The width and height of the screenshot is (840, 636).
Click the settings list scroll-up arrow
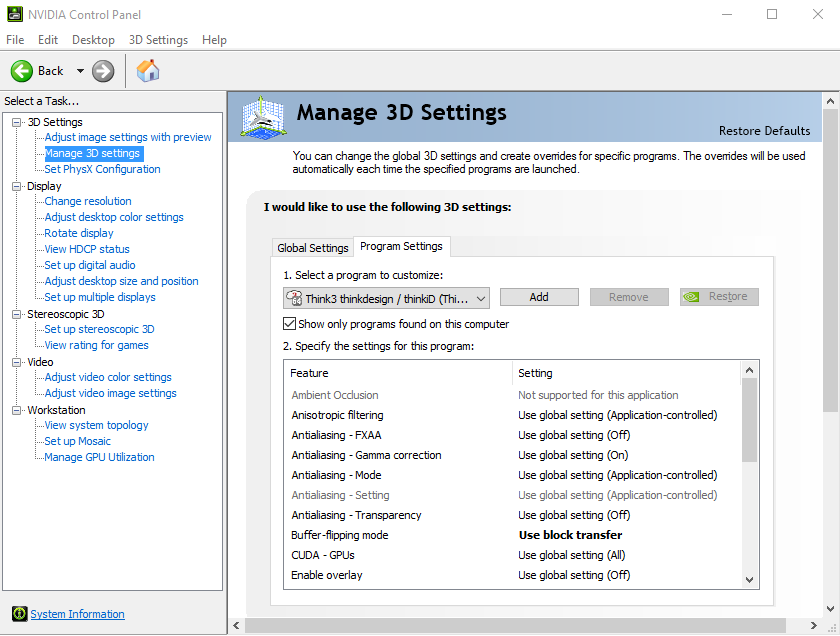[x=749, y=370]
